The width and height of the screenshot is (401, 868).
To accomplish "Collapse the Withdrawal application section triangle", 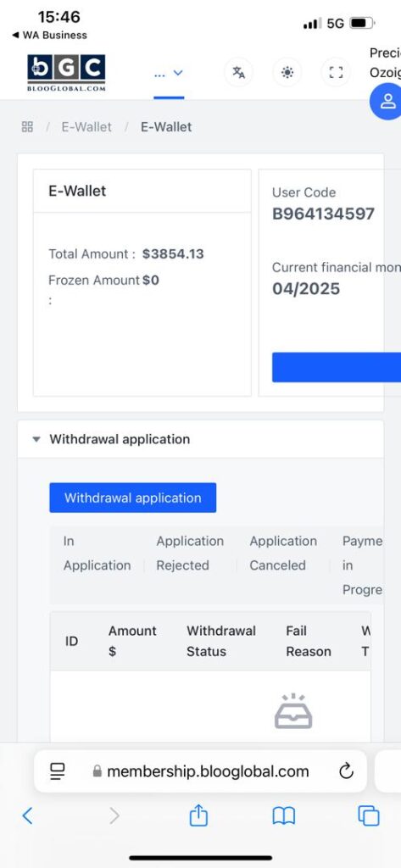I will coord(36,440).
